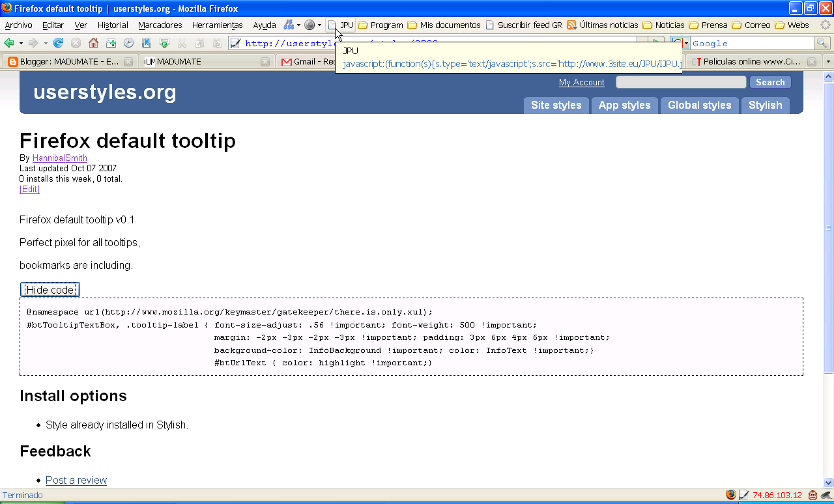Click Suscribir feed GR bookmark
Image resolution: width=834 pixels, height=504 pixels.
coord(524,25)
